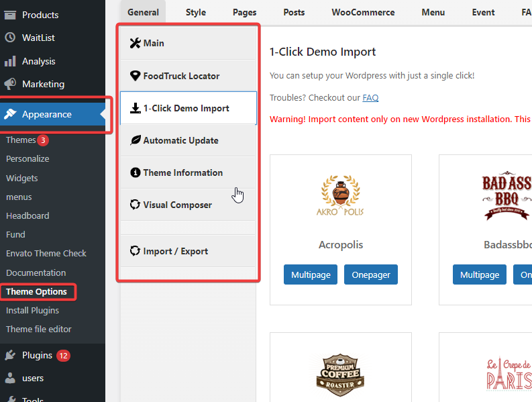The width and height of the screenshot is (532, 402).
Task: Open the WooCommerce tab
Action: [x=363, y=12]
